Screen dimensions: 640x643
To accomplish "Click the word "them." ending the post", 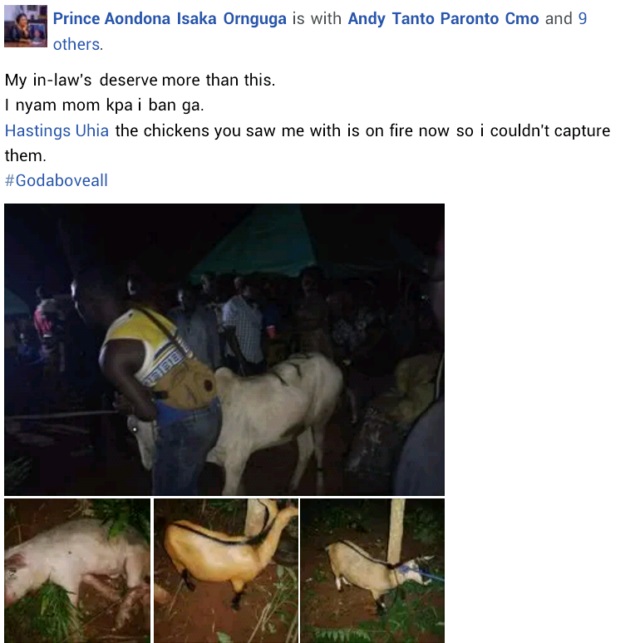I will (26, 155).
